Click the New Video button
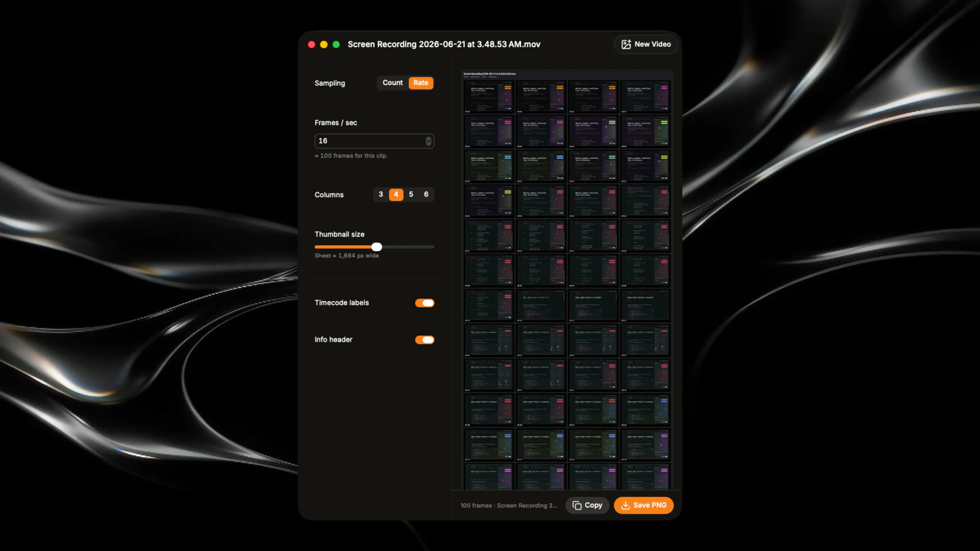980x551 pixels. coord(646,44)
